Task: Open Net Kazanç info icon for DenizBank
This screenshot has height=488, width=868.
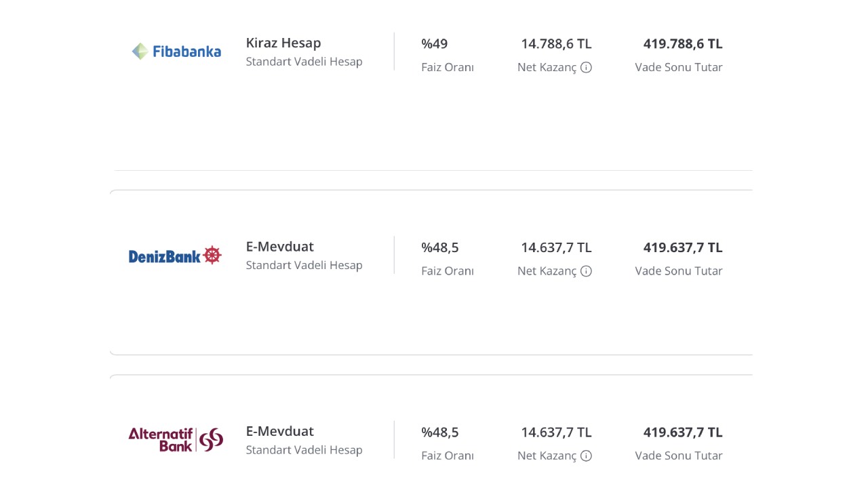Action: (587, 271)
